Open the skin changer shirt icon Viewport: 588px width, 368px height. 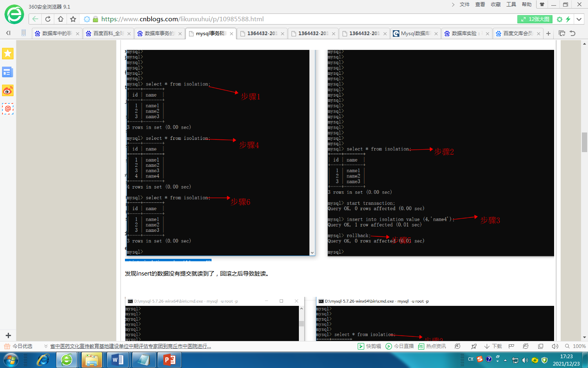pyautogui.click(x=542, y=4)
